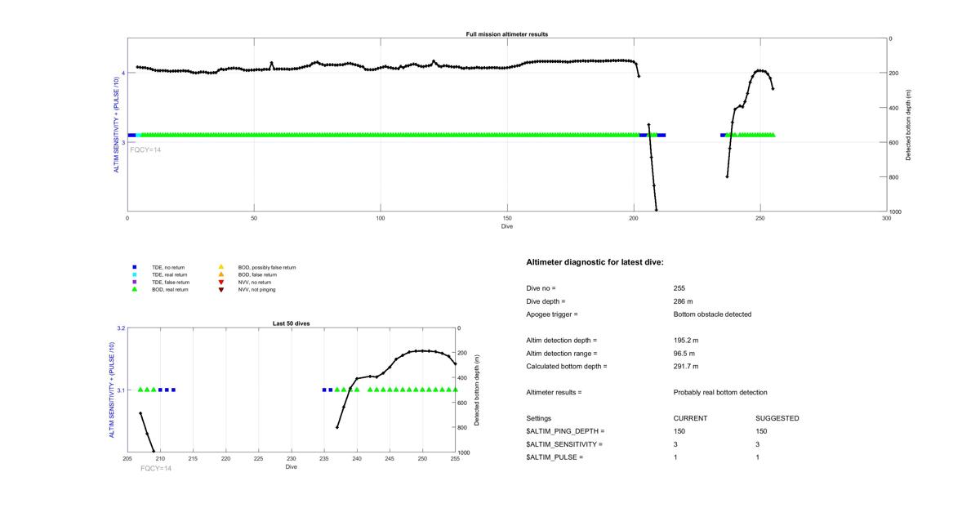Click the blue 'ALTIM SENSITIVITY + (PULSE /10)' label of Last 50 dives plot
The width and height of the screenshot is (980, 508).
point(112,390)
